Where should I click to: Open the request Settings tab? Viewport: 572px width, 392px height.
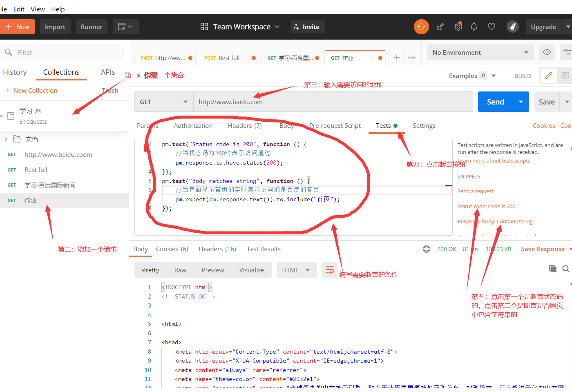click(424, 126)
